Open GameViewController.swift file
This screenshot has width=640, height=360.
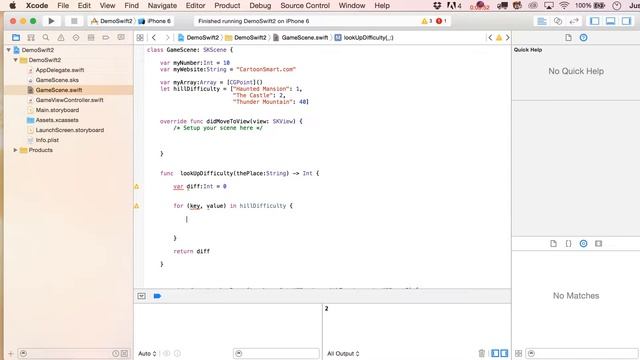point(69,100)
